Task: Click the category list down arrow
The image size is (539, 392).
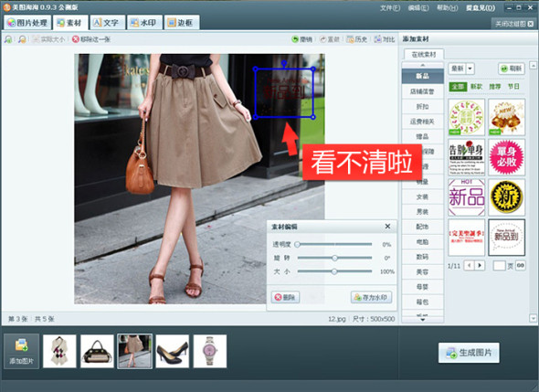Action: 422,320
